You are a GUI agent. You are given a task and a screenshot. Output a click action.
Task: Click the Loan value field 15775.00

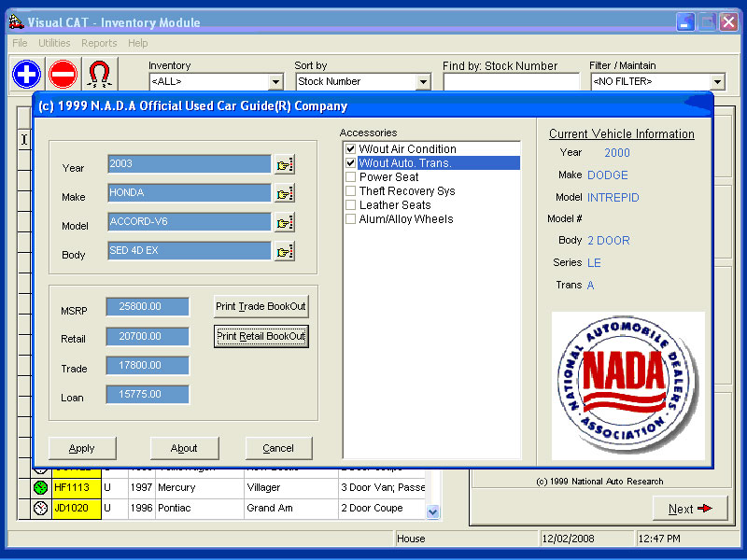[x=148, y=394]
